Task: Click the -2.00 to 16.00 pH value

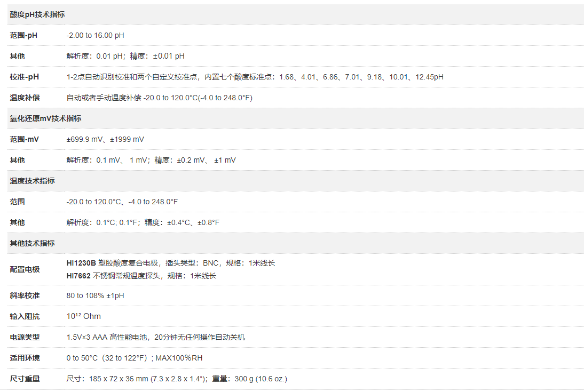Action: pyautogui.click(x=95, y=35)
